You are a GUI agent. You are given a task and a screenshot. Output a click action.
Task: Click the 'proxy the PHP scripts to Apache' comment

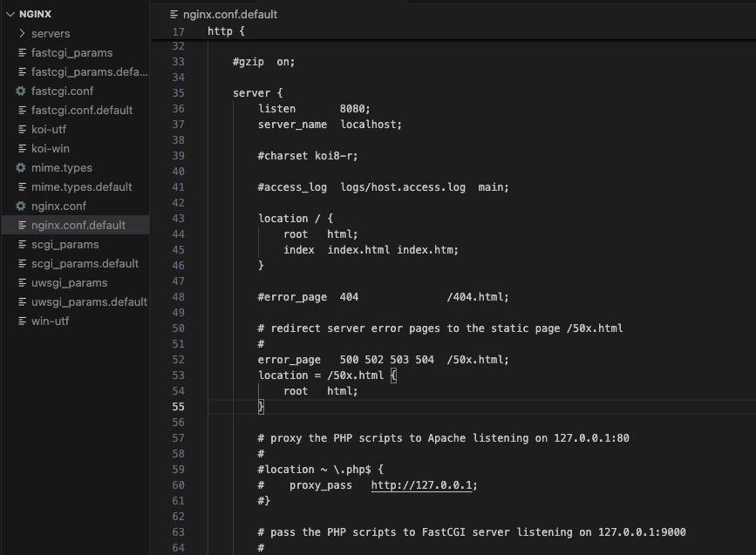pos(443,438)
